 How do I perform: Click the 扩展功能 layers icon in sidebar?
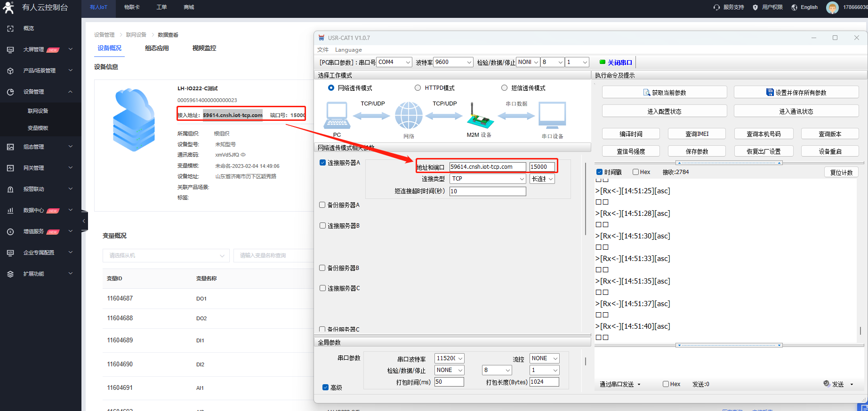click(x=10, y=274)
